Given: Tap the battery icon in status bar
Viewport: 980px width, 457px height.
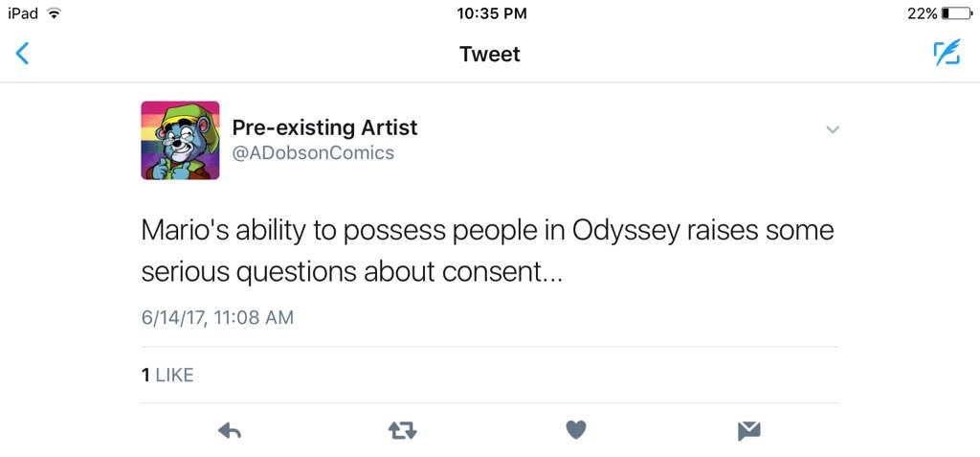Looking at the screenshot, I should pyautogui.click(x=956, y=13).
